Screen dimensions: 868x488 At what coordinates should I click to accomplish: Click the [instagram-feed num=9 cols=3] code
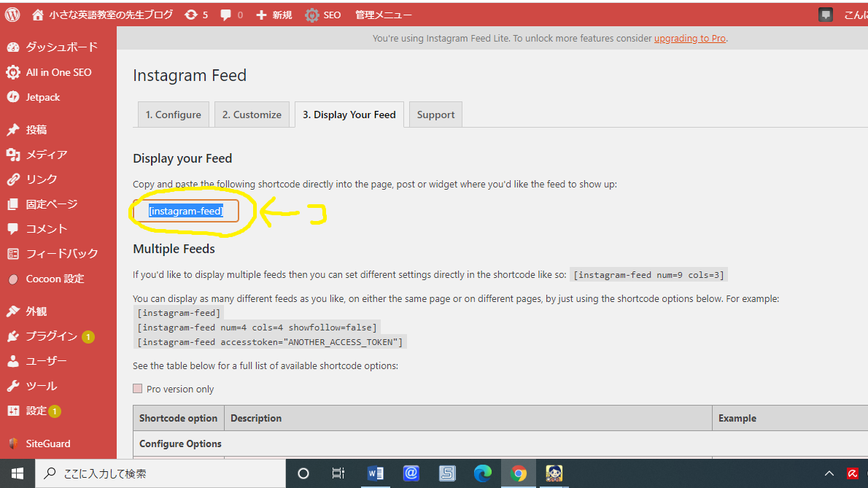[648, 275]
